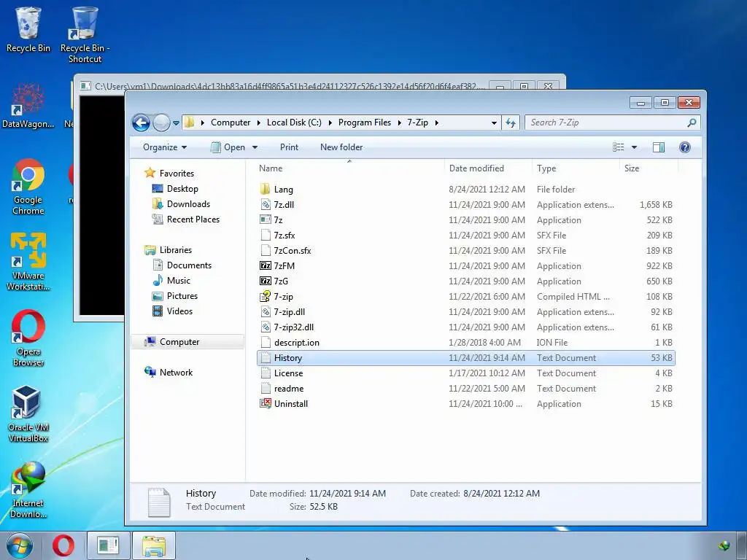The image size is (747, 560).
Task: Open the Internet Download Manager shortcut
Action: click(28, 490)
